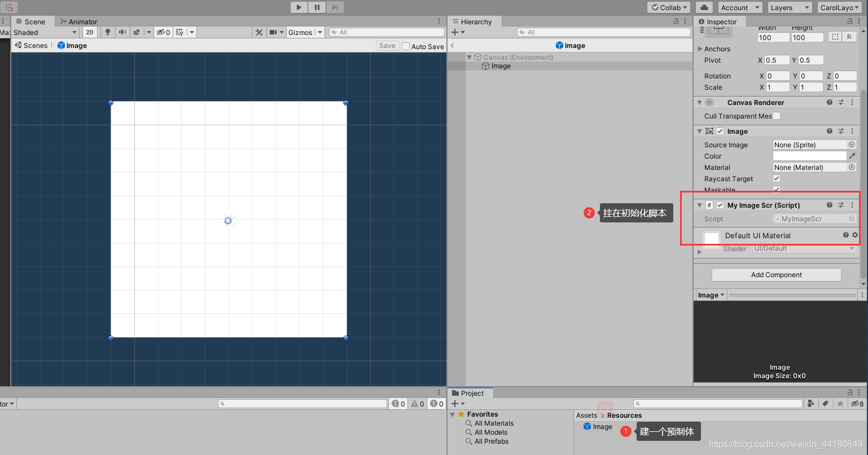868x455 pixels.
Task: Open the Shaded draw mode dropdown
Action: pos(45,32)
